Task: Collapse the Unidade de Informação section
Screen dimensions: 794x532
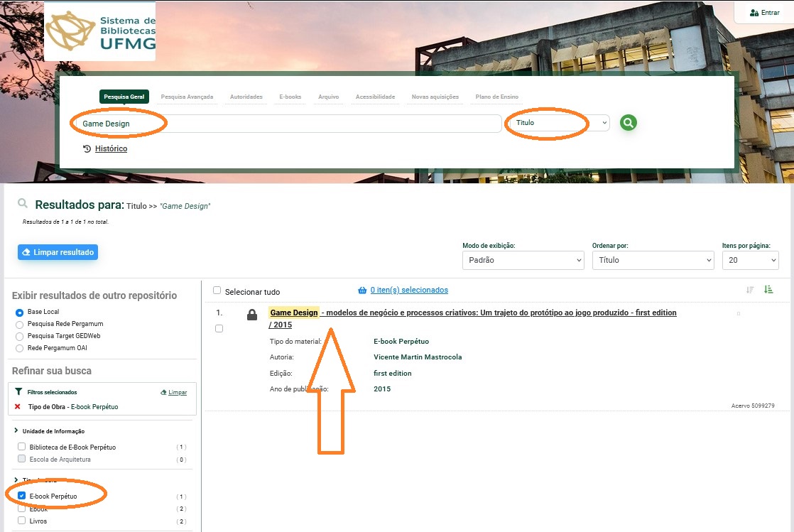Action: click(16, 431)
